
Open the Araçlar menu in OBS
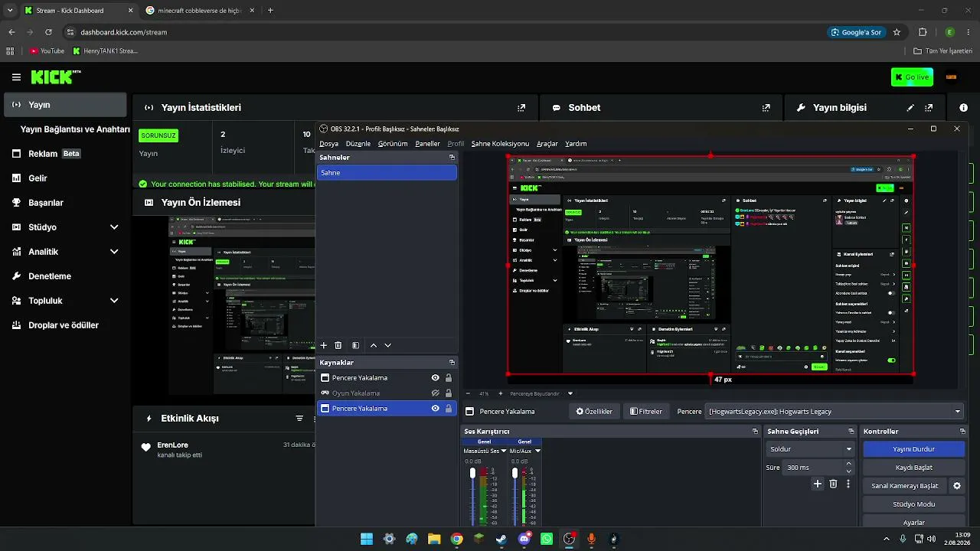pyautogui.click(x=547, y=144)
